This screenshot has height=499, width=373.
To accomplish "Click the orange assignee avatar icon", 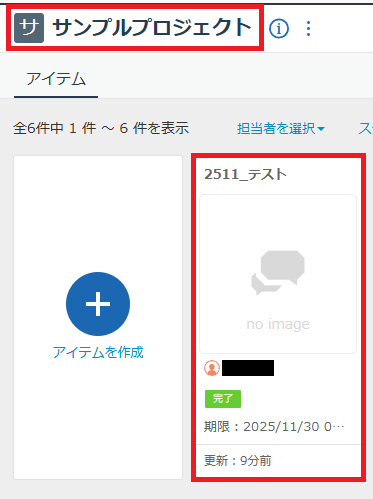I will coord(212,368).
